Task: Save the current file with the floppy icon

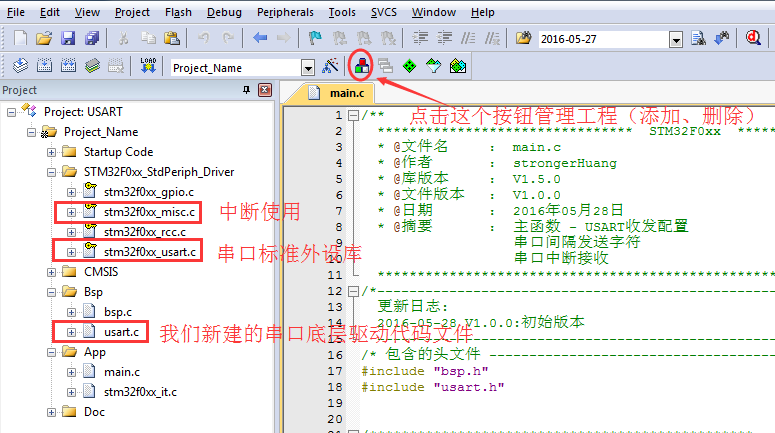Action: (68, 38)
